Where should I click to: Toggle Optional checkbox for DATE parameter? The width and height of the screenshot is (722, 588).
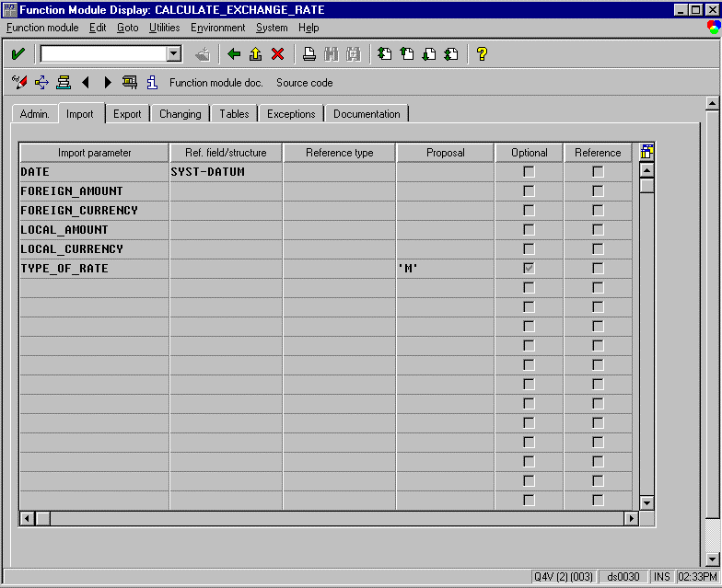529,172
